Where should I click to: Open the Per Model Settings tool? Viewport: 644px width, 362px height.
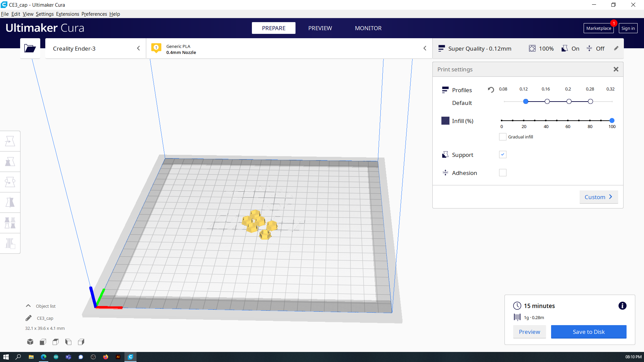coord(10,223)
